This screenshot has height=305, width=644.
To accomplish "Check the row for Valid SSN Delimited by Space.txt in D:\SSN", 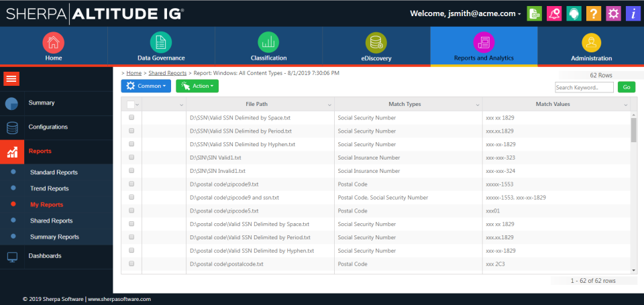I will pyautogui.click(x=131, y=117).
